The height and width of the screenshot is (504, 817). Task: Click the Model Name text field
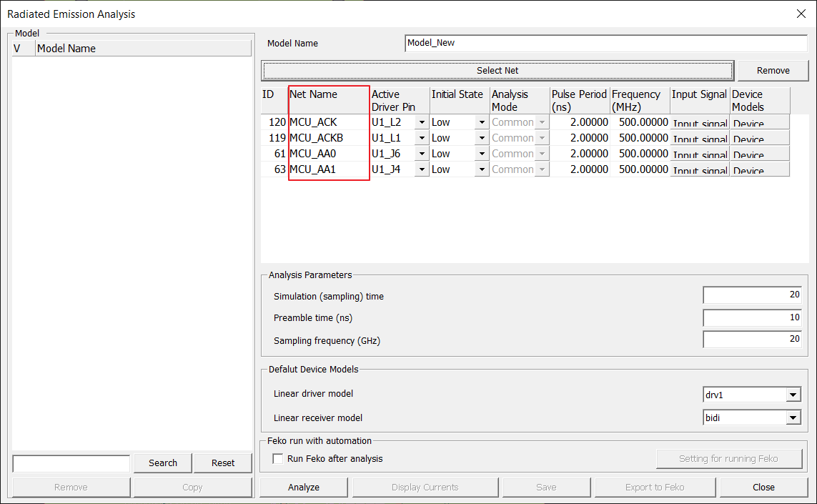pos(605,43)
